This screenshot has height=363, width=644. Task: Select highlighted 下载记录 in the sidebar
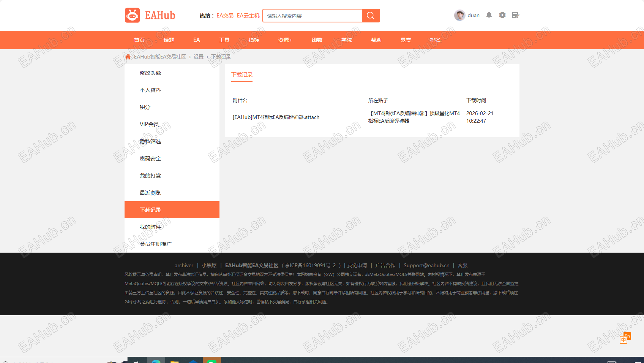(x=172, y=210)
